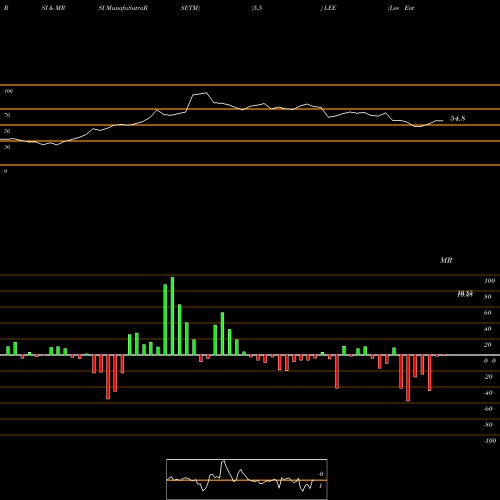Click the RSI axis label 30

pyautogui.click(x=7, y=147)
